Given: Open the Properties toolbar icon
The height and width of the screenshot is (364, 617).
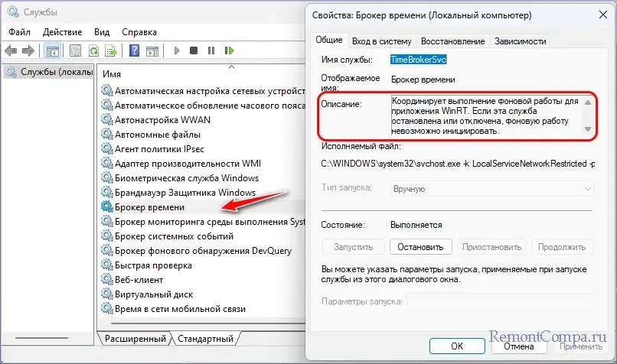Looking at the screenshot, I should pos(76,50).
